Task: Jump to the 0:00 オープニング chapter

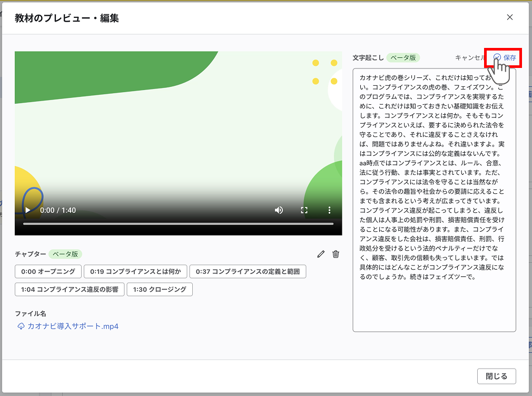Action: 48,272
